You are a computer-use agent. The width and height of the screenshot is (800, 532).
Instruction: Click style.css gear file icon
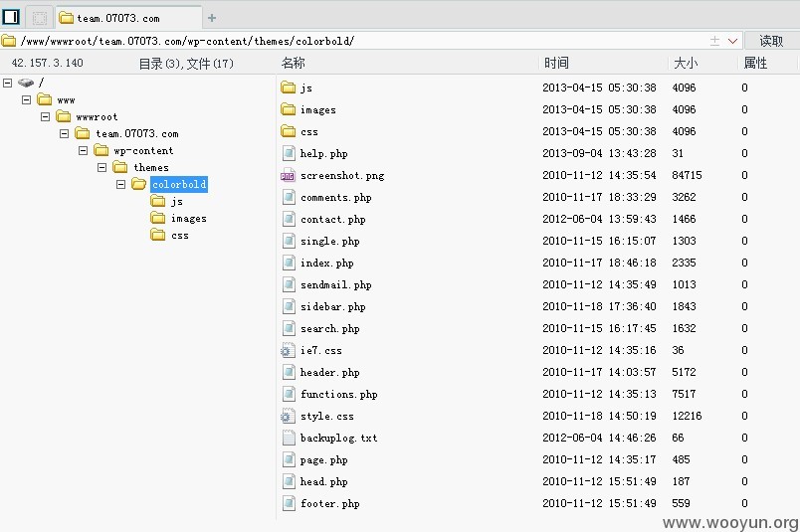tap(288, 417)
